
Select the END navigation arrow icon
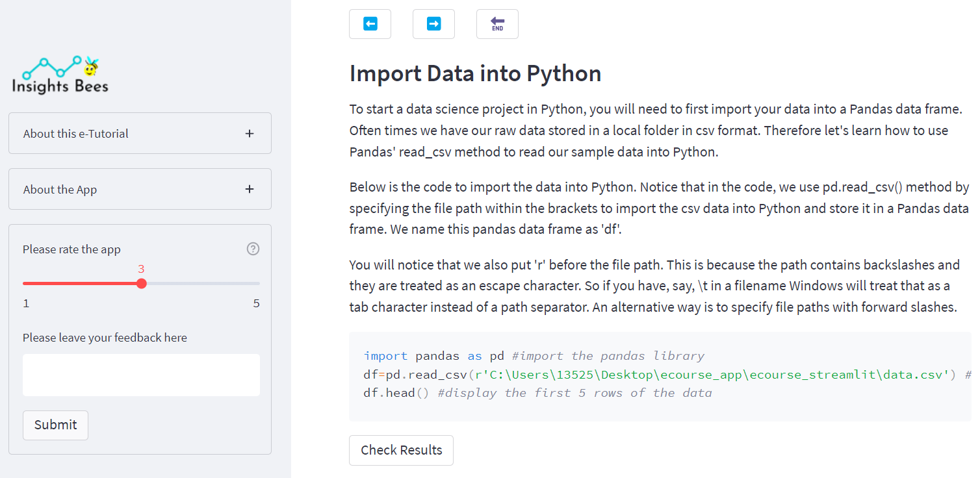pyautogui.click(x=497, y=24)
